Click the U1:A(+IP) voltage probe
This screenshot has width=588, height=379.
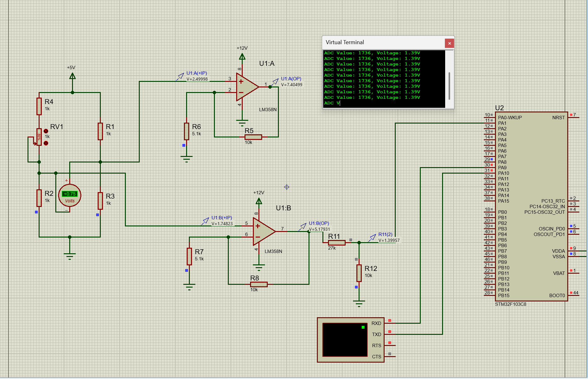[180, 77]
